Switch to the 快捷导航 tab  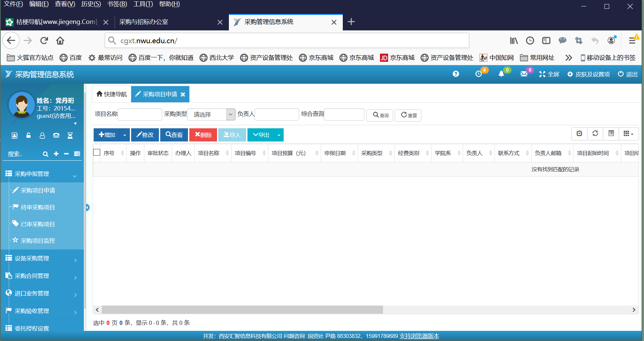112,94
